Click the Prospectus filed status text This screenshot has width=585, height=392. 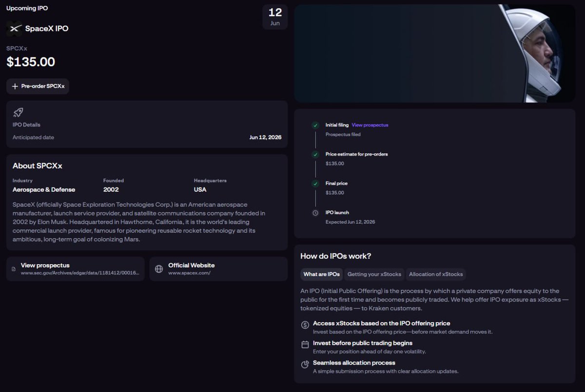pos(343,134)
